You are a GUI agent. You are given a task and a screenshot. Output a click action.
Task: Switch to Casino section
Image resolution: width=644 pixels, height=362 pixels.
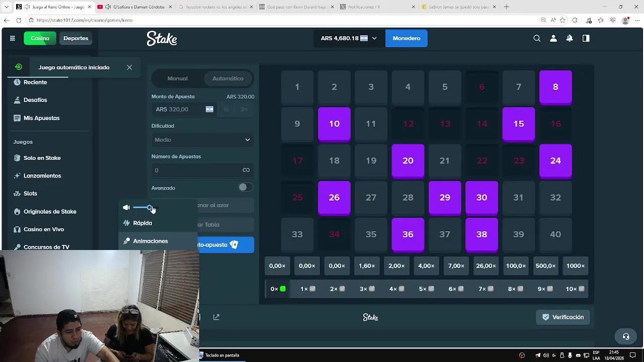[40, 38]
